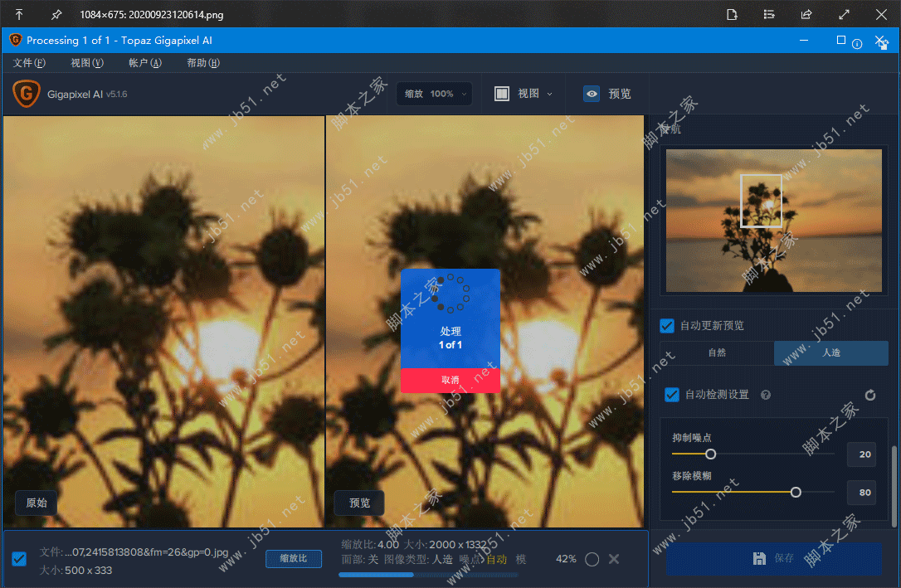Switch to the 自然 tab
Viewport: 901px width, 588px height.
click(x=717, y=352)
